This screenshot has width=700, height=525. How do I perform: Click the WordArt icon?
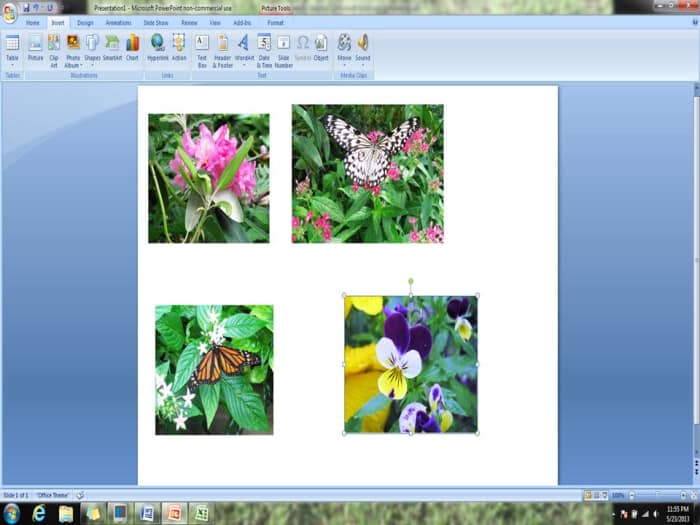pyautogui.click(x=244, y=42)
